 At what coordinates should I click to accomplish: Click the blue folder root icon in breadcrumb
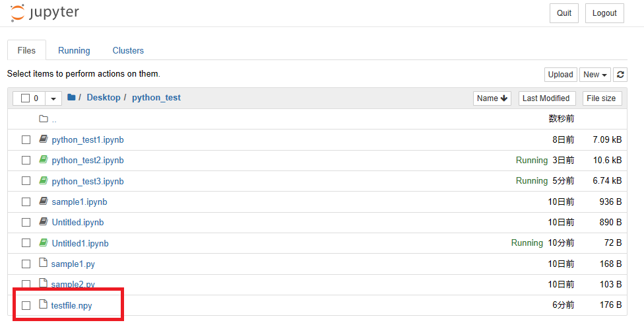(x=71, y=97)
